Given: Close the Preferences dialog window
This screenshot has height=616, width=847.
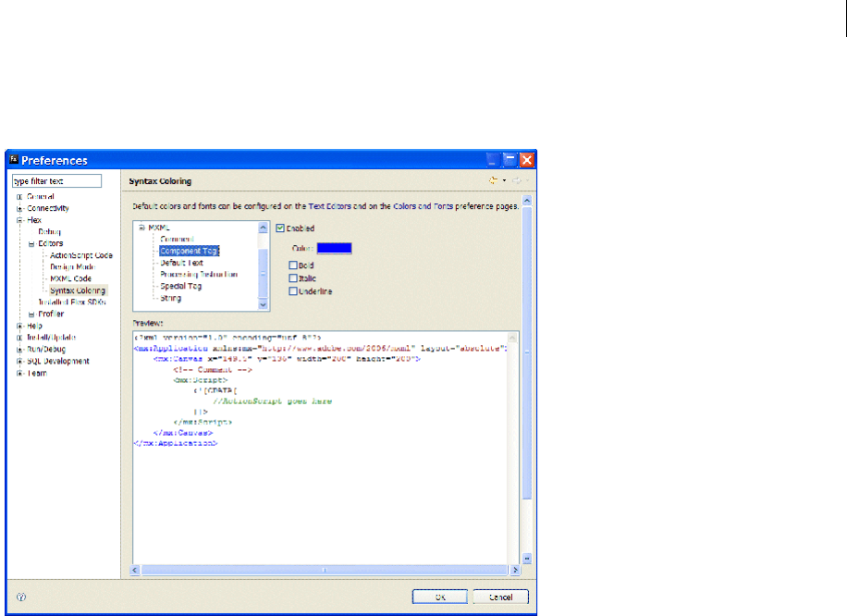Looking at the screenshot, I should point(527,160).
